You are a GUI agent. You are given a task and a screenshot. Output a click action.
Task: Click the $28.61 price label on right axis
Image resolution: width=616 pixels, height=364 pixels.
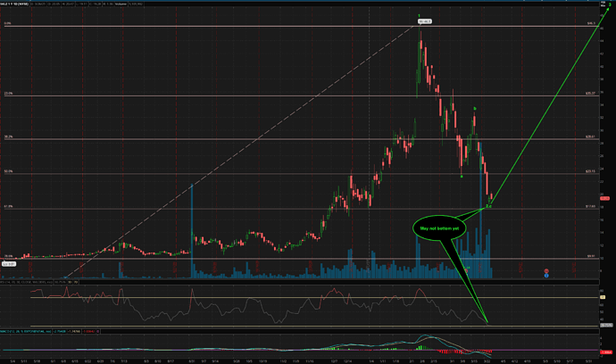click(590, 136)
